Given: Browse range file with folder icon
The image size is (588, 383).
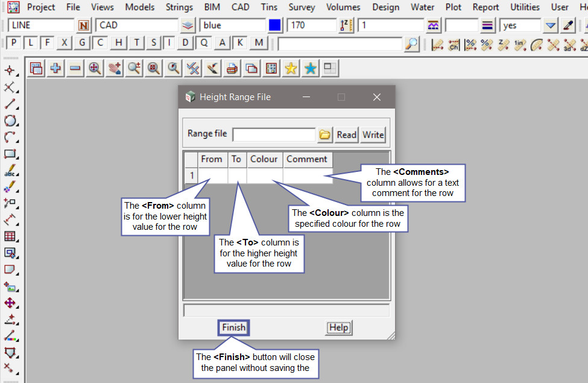Looking at the screenshot, I should tap(324, 135).
